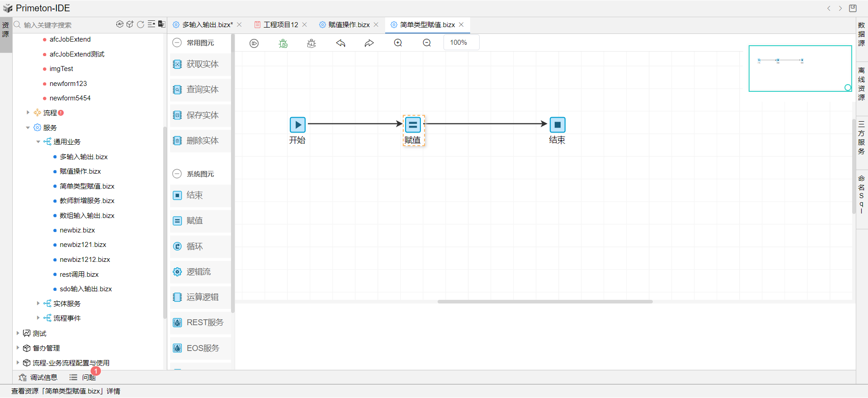The image size is (868, 398).
Task: Click the fast-forward run icon in toolbar
Action: pos(254,43)
